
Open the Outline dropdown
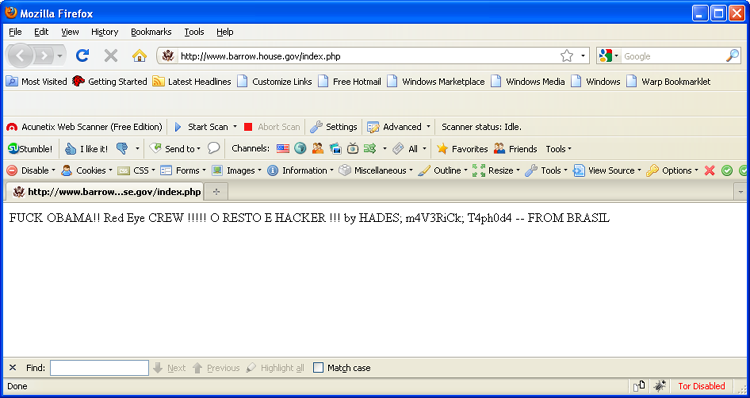point(443,170)
